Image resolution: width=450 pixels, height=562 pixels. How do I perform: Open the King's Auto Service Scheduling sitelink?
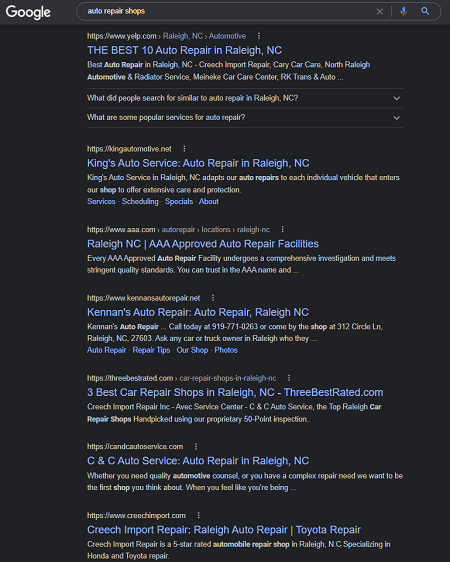point(140,201)
